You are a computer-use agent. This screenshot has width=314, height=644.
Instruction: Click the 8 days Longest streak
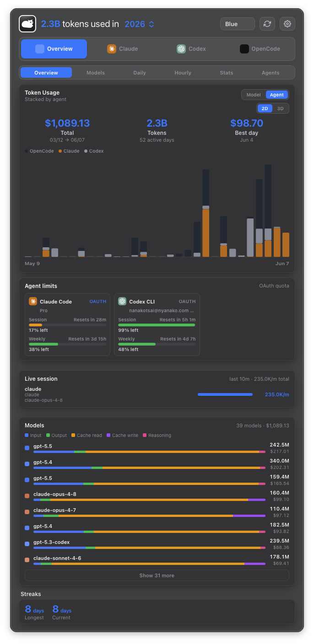pos(34,612)
